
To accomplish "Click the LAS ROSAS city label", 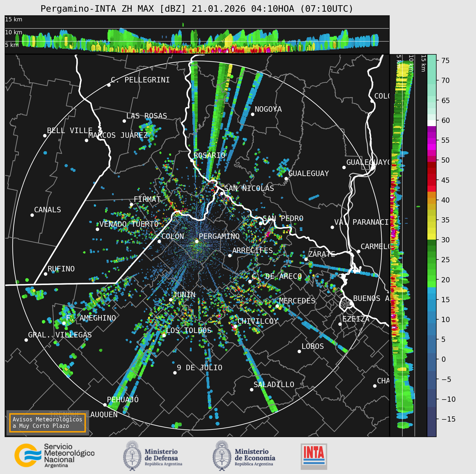I will click(x=146, y=116).
